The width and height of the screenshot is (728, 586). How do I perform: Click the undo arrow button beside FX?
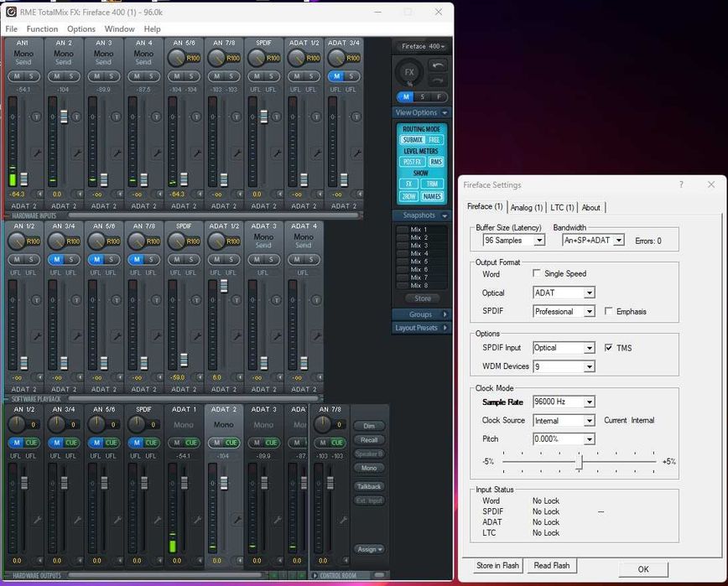pos(437,65)
